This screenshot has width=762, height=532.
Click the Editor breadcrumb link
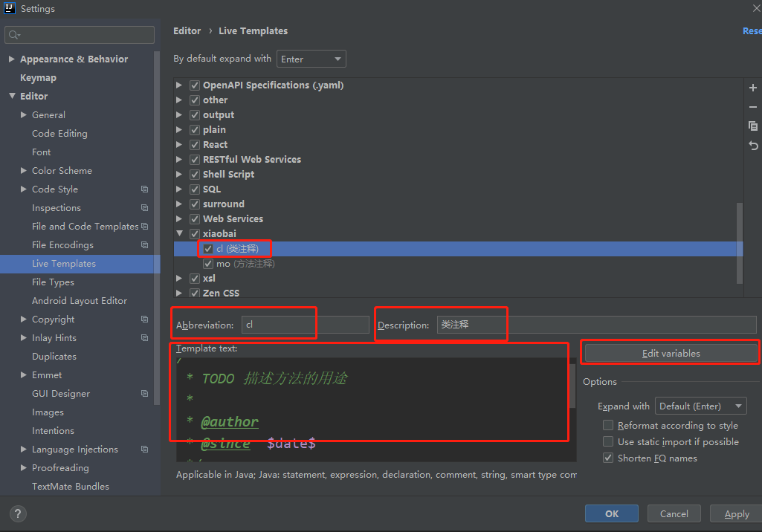[187, 31]
